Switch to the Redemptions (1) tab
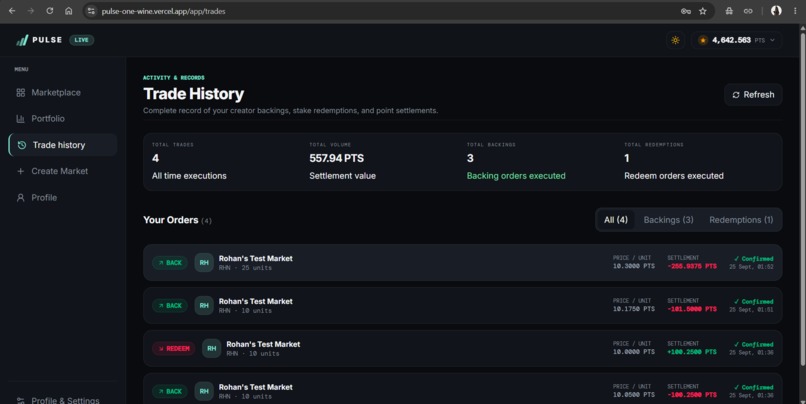This screenshot has height=404, width=806. pos(741,220)
